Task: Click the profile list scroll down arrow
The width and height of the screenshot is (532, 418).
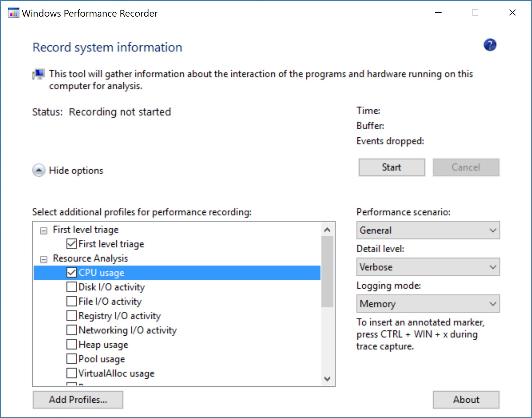Action: pyautogui.click(x=327, y=379)
